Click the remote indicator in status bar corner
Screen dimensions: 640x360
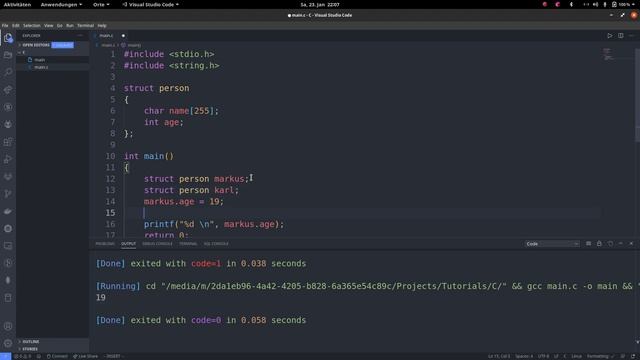(5, 356)
